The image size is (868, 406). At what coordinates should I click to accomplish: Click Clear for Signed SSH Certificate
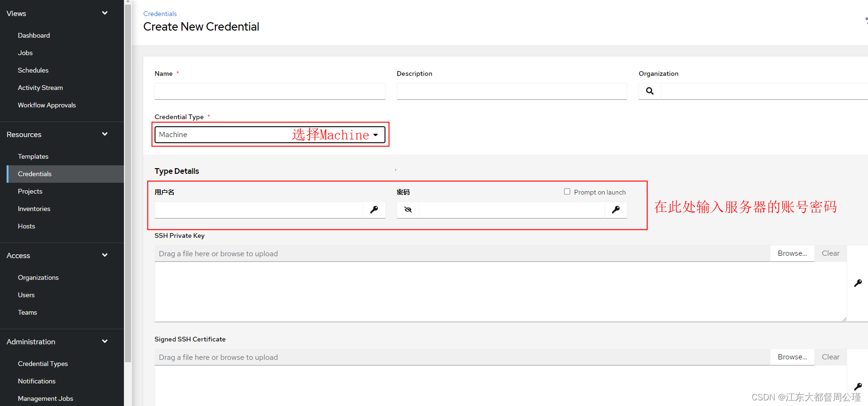831,357
